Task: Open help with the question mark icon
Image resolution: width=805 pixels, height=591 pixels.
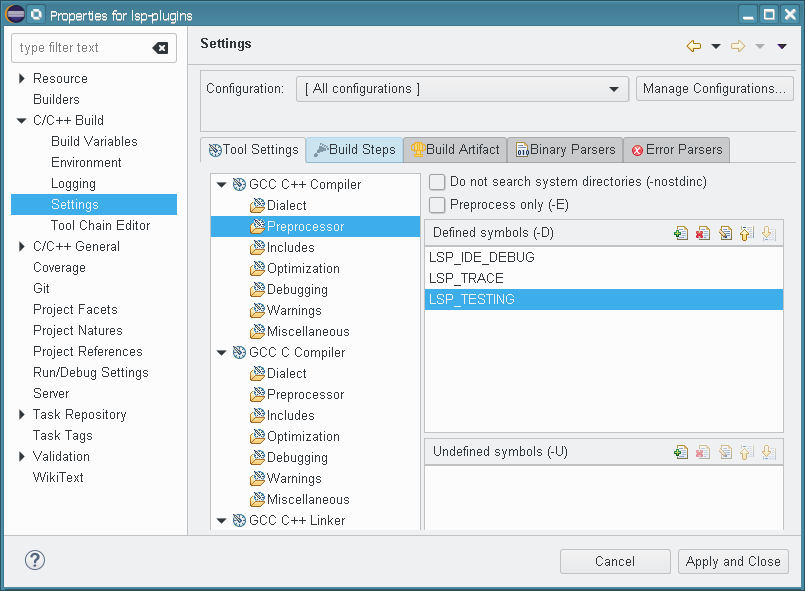Action: (x=34, y=561)
